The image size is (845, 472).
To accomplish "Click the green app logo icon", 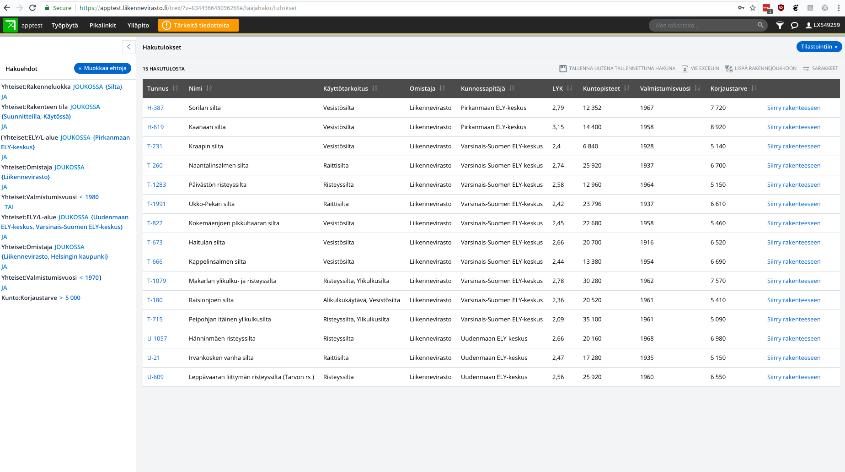I will pyautogui.click(x=10, y=25).
